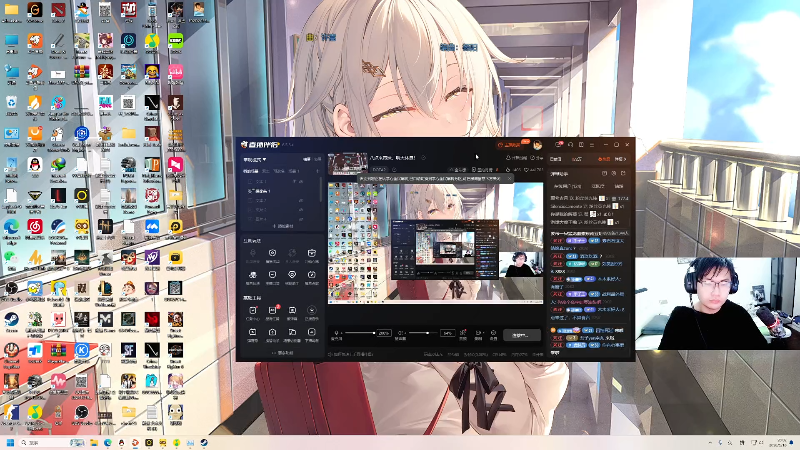
Task: Toggle eye icon on first source row
Action: (301, 182)
